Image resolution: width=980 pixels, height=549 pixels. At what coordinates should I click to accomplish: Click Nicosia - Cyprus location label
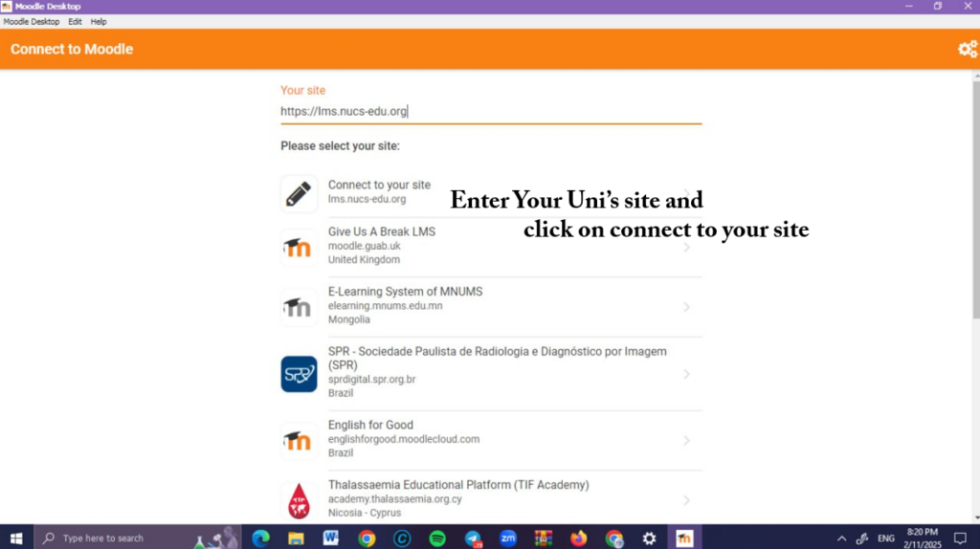[x=365, y=513]
